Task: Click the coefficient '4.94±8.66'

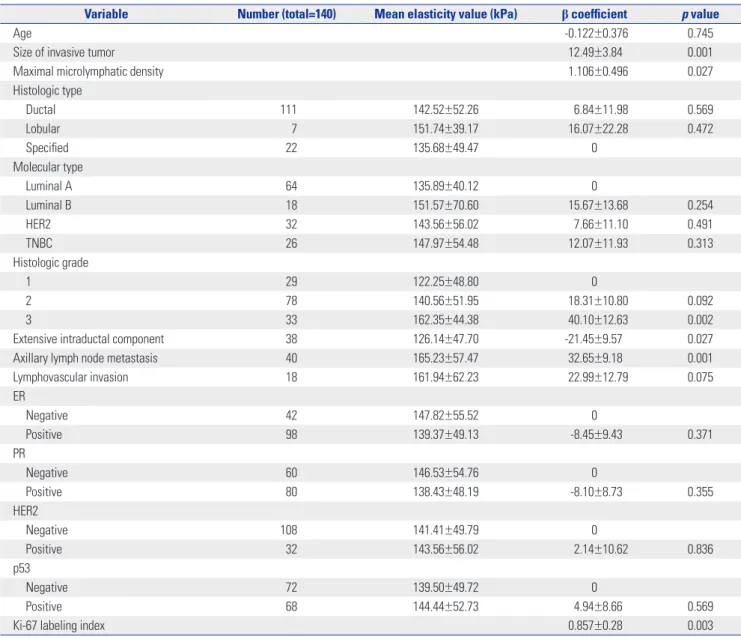Action: pyautogui.click(x=598, y=607)
